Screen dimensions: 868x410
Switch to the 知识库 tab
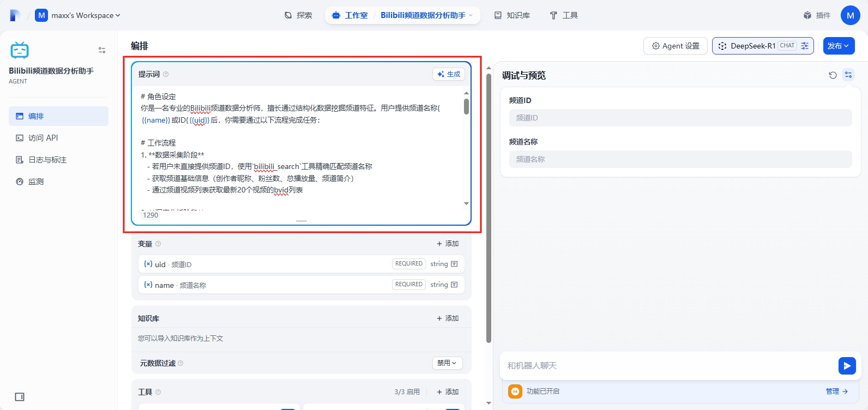click(512, 15)
